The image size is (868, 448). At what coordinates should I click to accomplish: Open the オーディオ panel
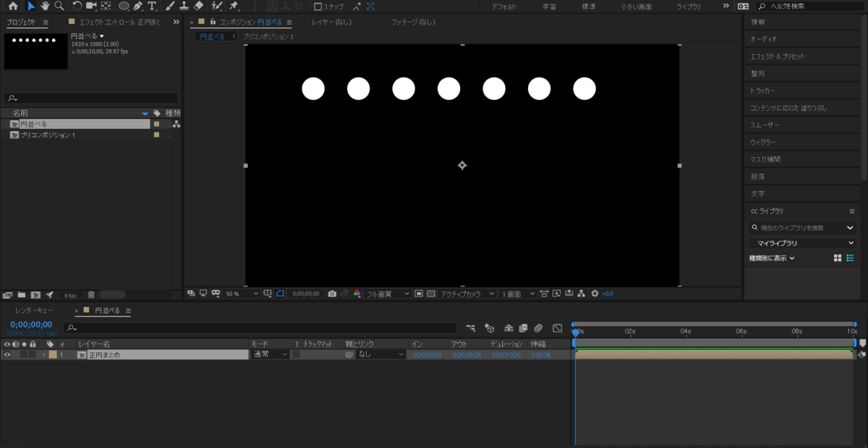763,39
